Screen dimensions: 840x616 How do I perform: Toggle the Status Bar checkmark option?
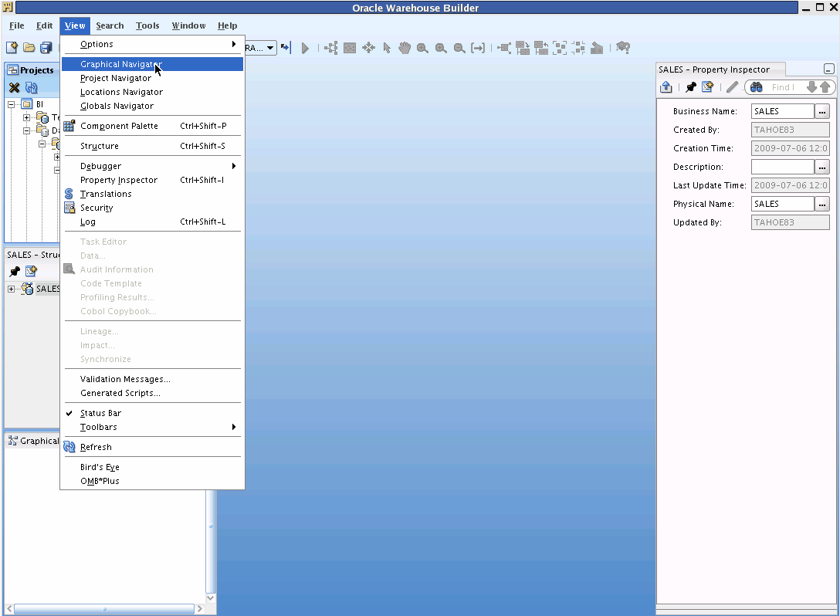click(x=100, y=413)
